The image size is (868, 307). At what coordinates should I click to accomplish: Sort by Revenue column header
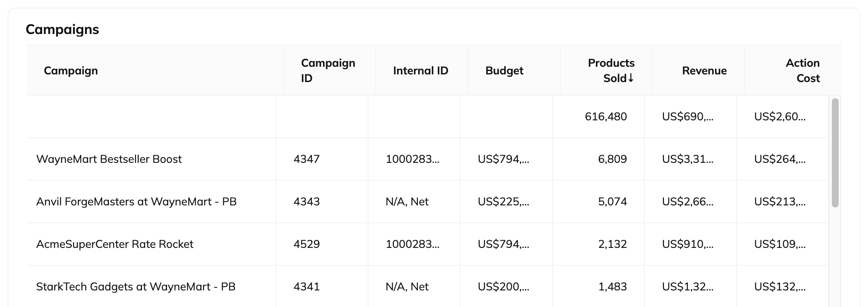704,71
